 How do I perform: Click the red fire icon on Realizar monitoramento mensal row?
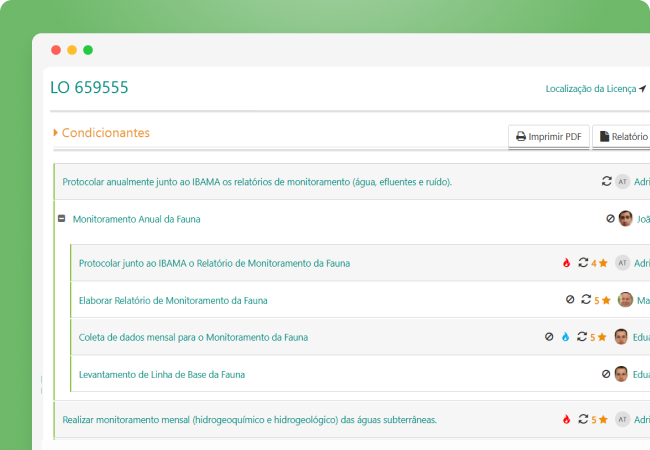click(x=566, y=419)
